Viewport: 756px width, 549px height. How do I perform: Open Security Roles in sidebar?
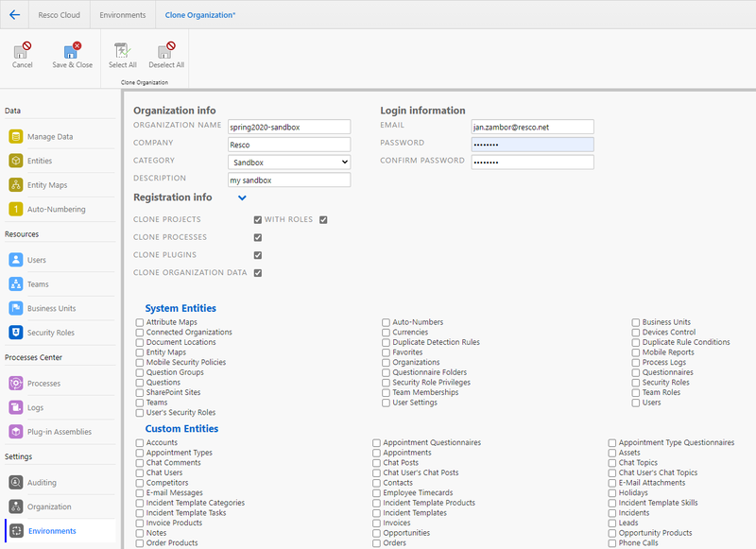pyautogui.click(x=51, y=333)
